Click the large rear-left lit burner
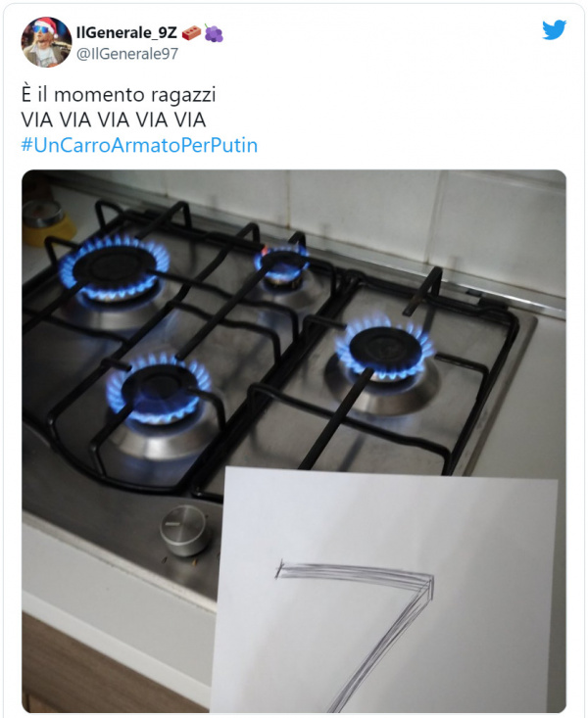 114,267
